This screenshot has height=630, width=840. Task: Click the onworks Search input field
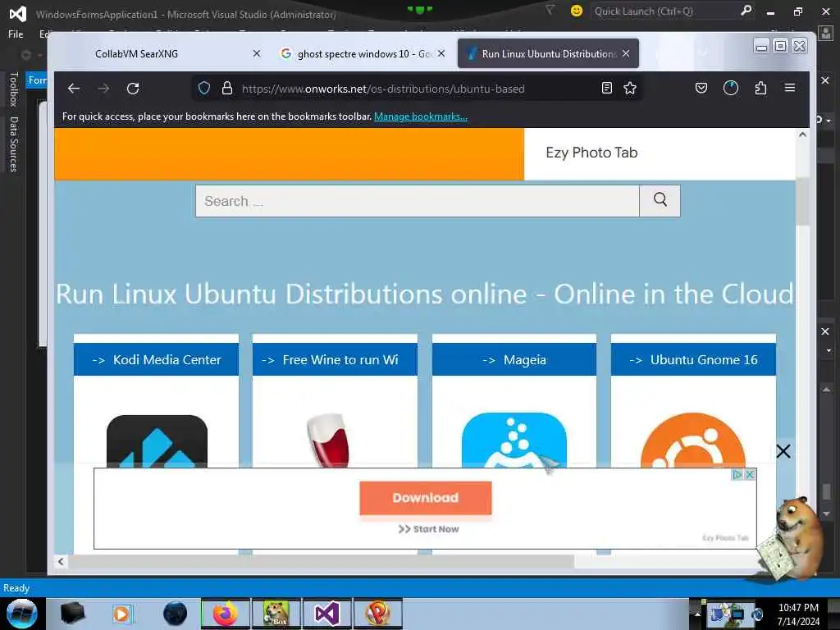point(418,201)
